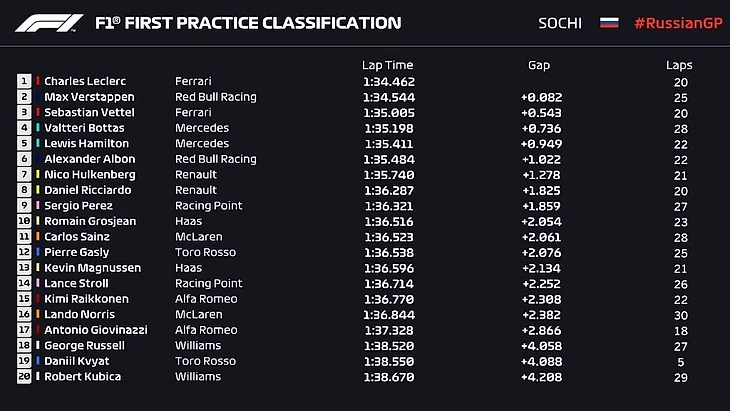Click position 20 number box
Screen dimensions: 730x411
[x=24, y=377]
